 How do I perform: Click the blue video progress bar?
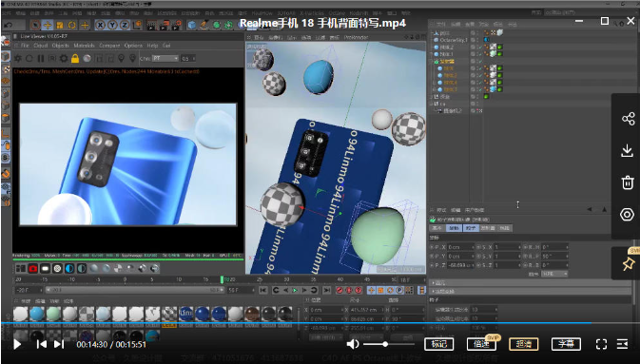point(296,323)
